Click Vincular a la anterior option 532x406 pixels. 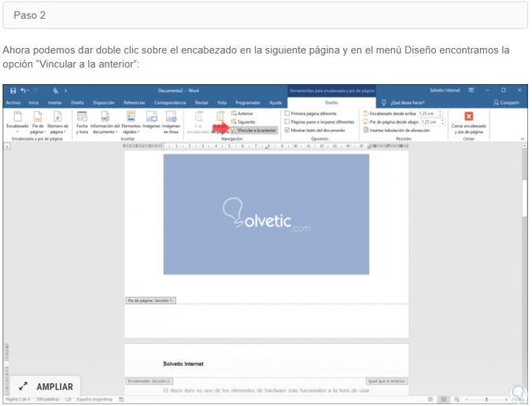[255, 130]
